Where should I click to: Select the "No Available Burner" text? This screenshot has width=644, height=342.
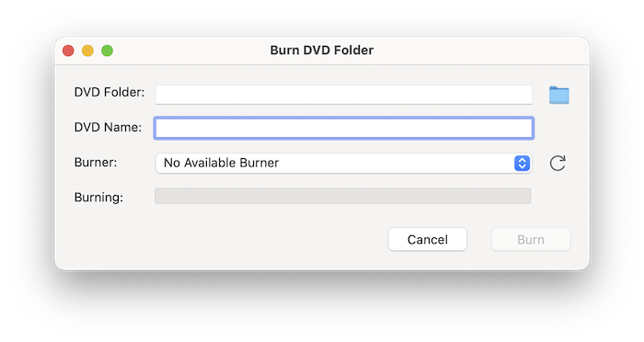222,163
